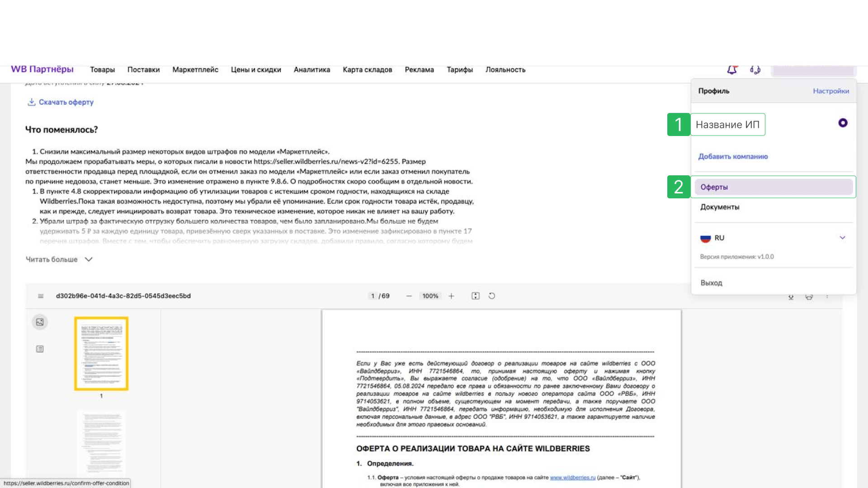Open the support headset icon
868x488 pixels.
point(755,70)
